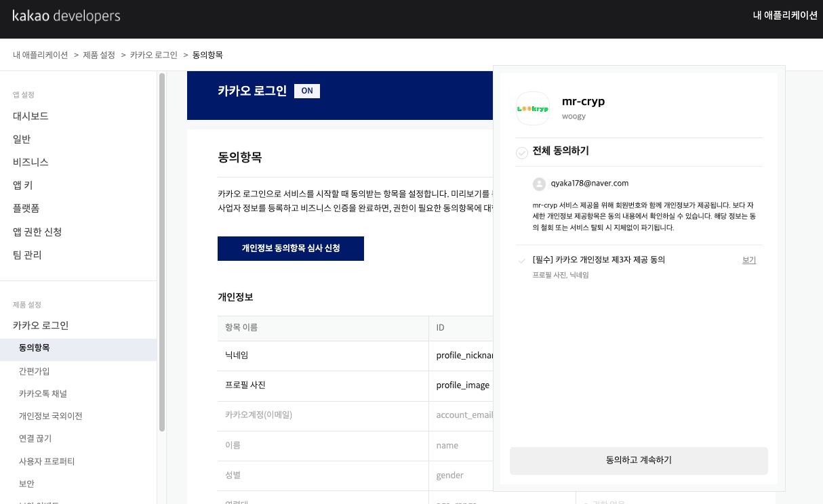The height and width of the screenshot is (504, 823).
Task: Click the mr-cryp app title in the preview
Action: (583, 102)
